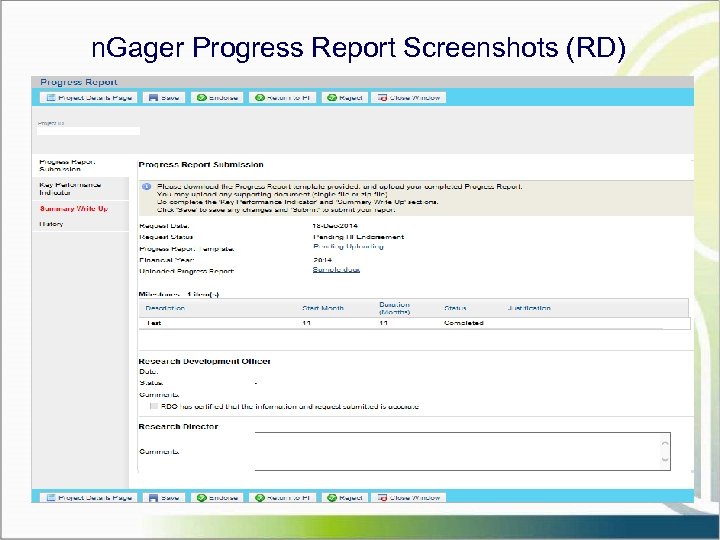This screenshot has width=720, height=540.
Task: Click Close Window in the upper toolbar
Action: click(409, 98)
